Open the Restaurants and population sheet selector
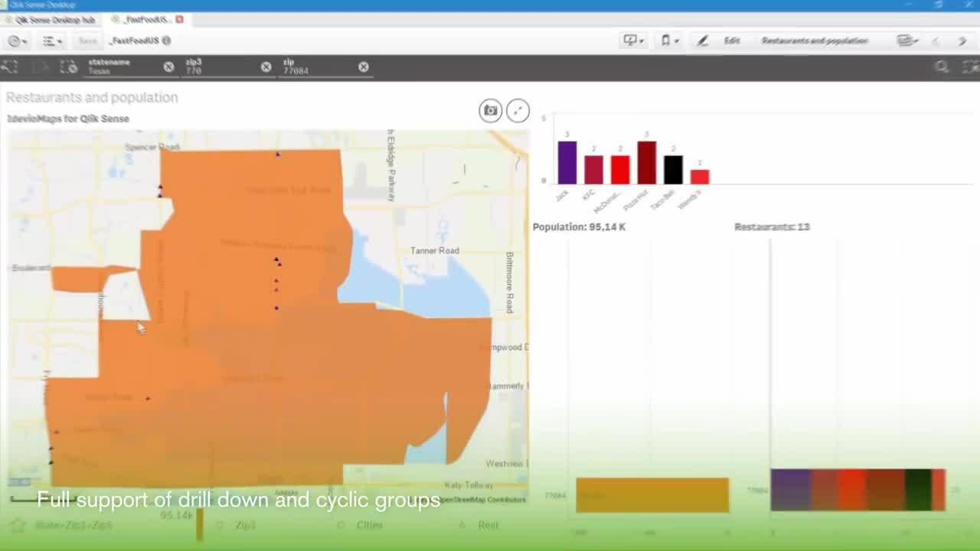 (x=815, y=41)
